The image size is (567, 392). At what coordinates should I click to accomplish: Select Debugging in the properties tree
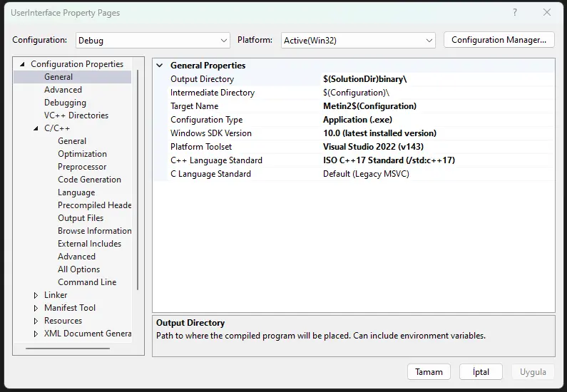[x=65, y=103]
